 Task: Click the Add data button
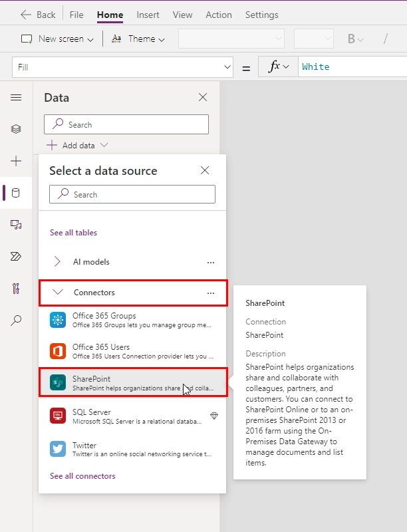point(77,145)
